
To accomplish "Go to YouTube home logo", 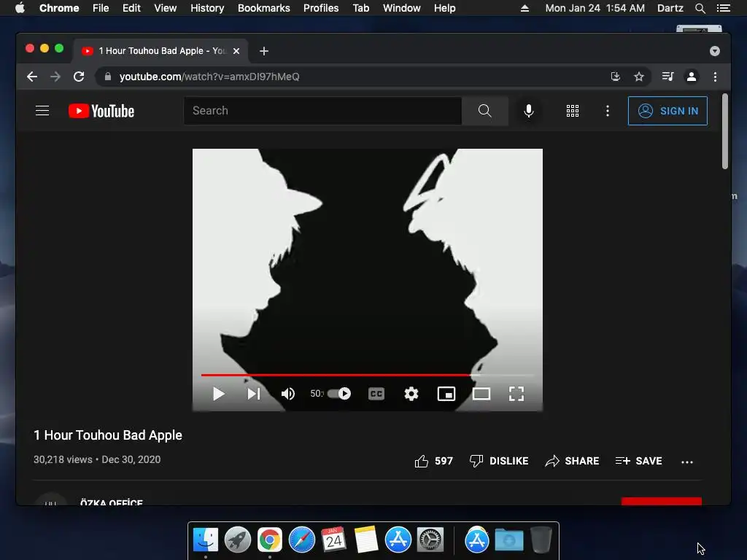I will [x=101, y=111].
